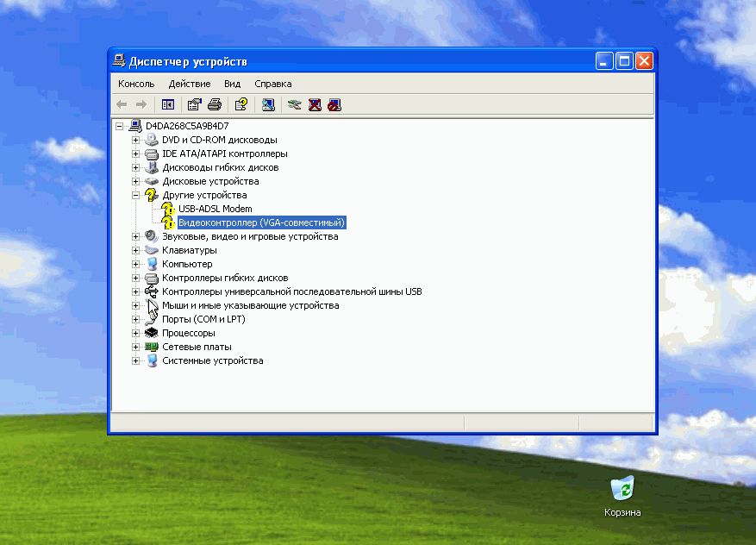
Task: Click the Дисковые устройства drive icon
Action: 152,181
